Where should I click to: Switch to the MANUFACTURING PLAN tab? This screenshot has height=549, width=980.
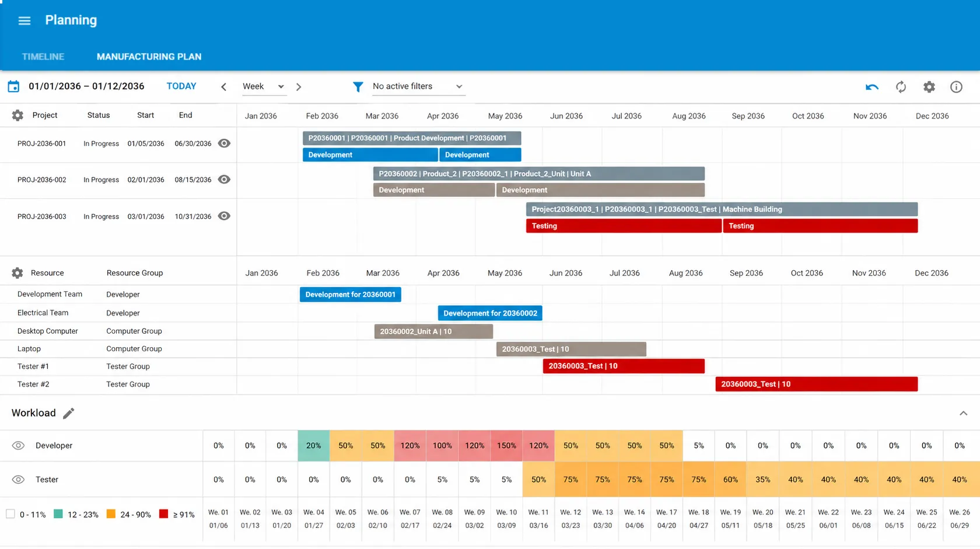pos(149,57)
